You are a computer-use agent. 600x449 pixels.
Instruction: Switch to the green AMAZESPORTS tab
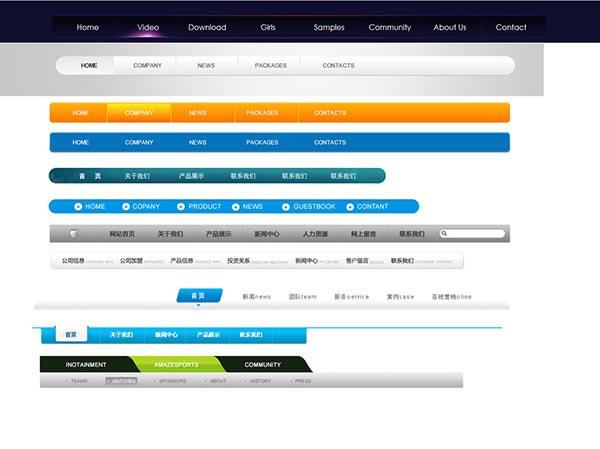tap(175, 365)
